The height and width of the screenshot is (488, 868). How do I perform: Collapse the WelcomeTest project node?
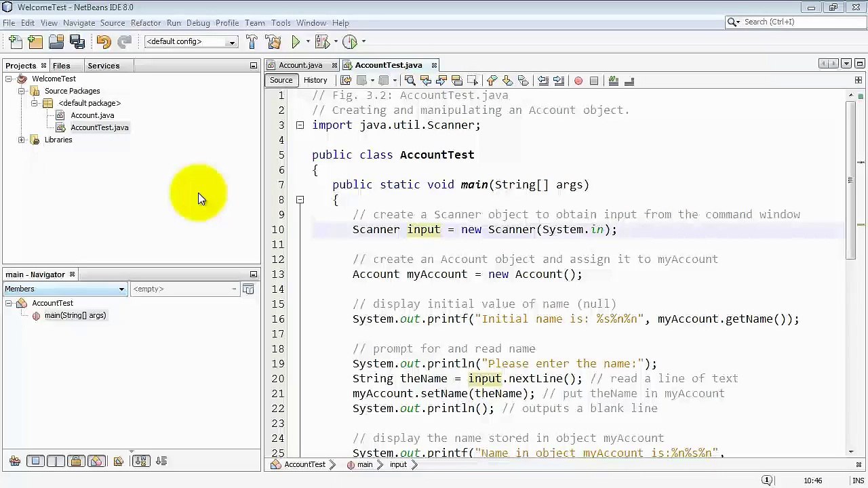point(9,79)
